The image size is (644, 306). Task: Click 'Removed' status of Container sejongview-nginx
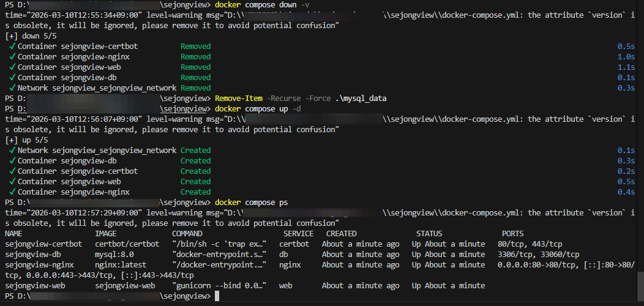coord(195,57)
